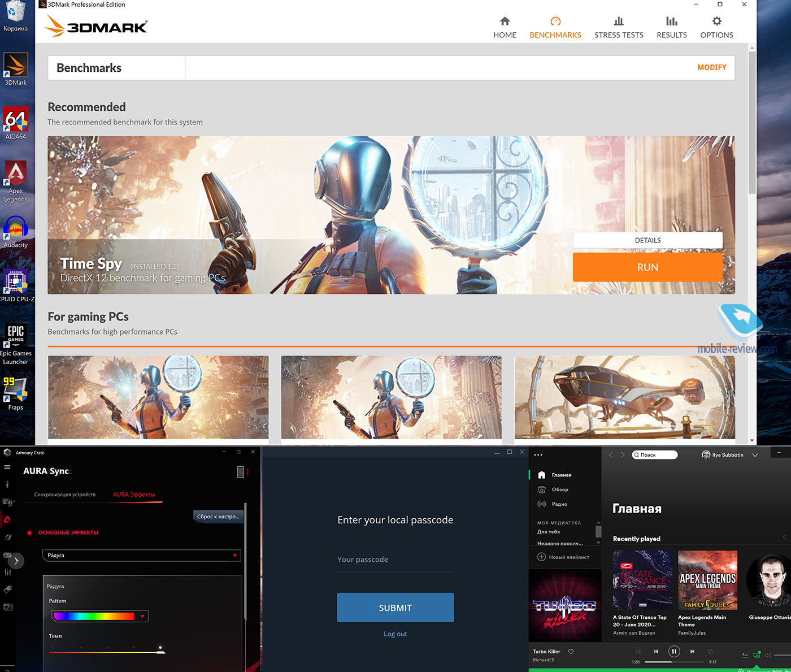Screen dimensions: 791x672
Task: Toggle repeat in Spotify player
Action: point(710,652)
